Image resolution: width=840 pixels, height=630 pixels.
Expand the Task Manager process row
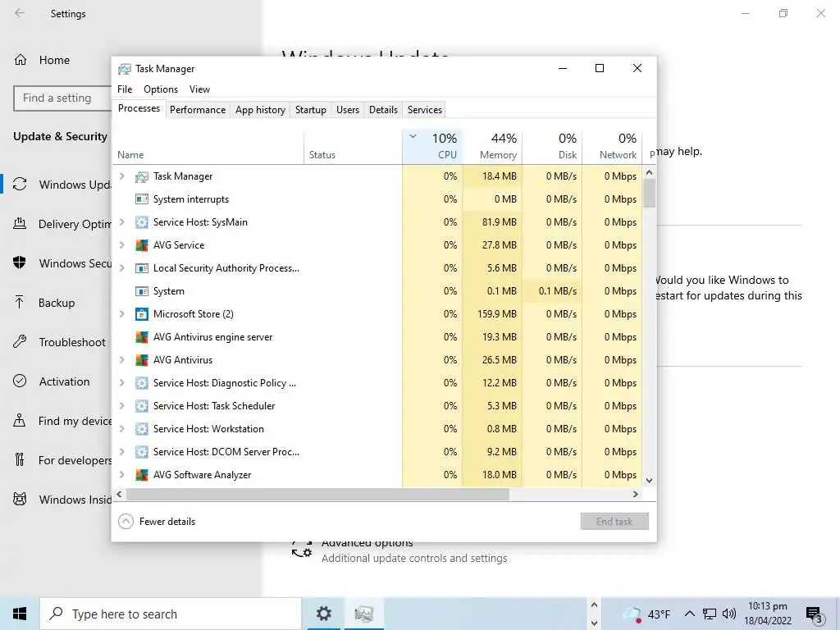pyautogui.click(x=122, y=176)
